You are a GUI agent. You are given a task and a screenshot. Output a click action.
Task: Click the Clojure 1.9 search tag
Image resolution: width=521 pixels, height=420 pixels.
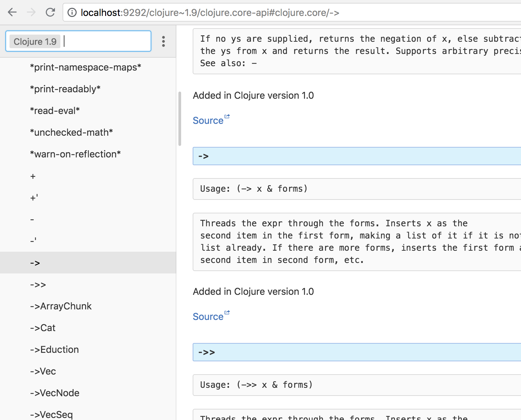click(x=35, y=41)
